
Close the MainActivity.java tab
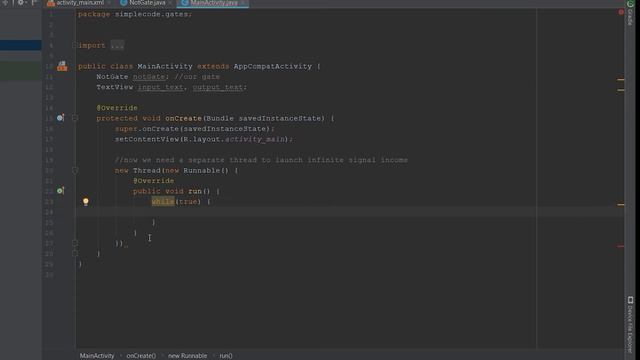[243, 3]
